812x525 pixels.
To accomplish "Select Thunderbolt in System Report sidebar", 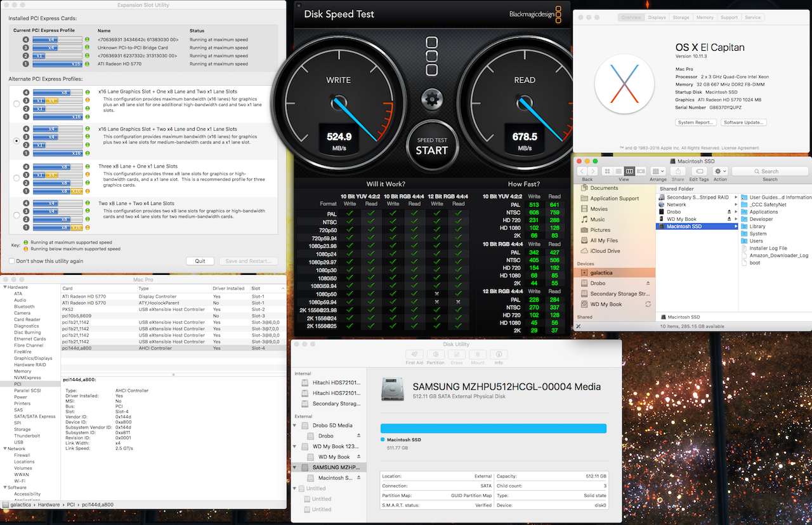I will pyautogui.click(x=27, y=435).
